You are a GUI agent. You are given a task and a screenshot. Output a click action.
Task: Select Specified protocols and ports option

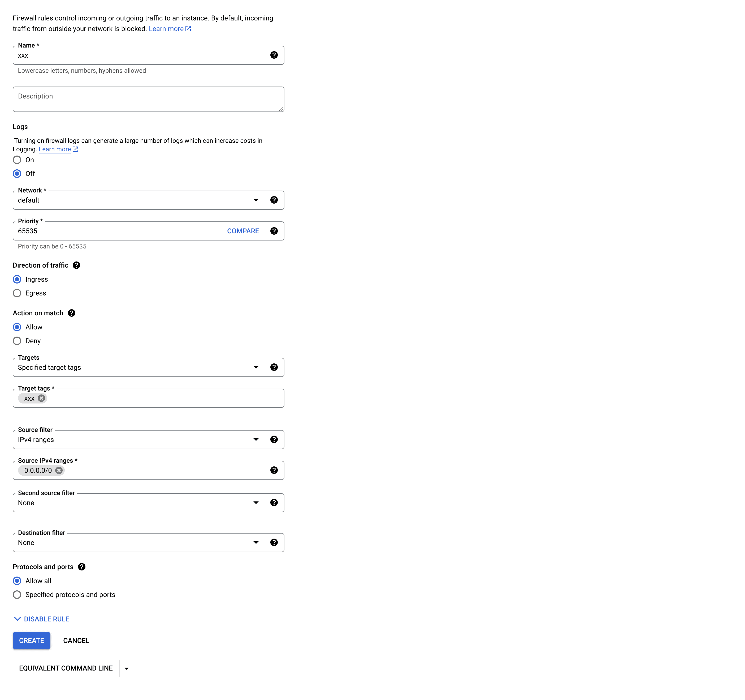click(x=17, y=595)
